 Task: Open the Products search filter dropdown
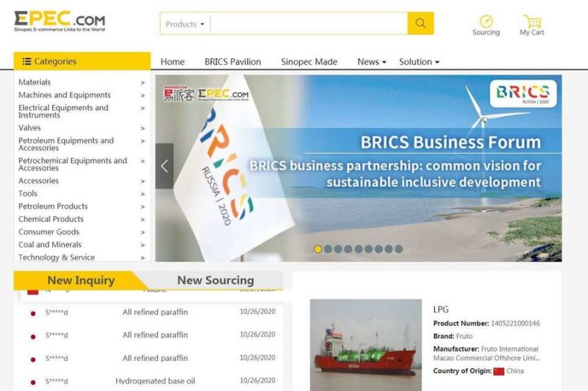[x=185, y=24]
